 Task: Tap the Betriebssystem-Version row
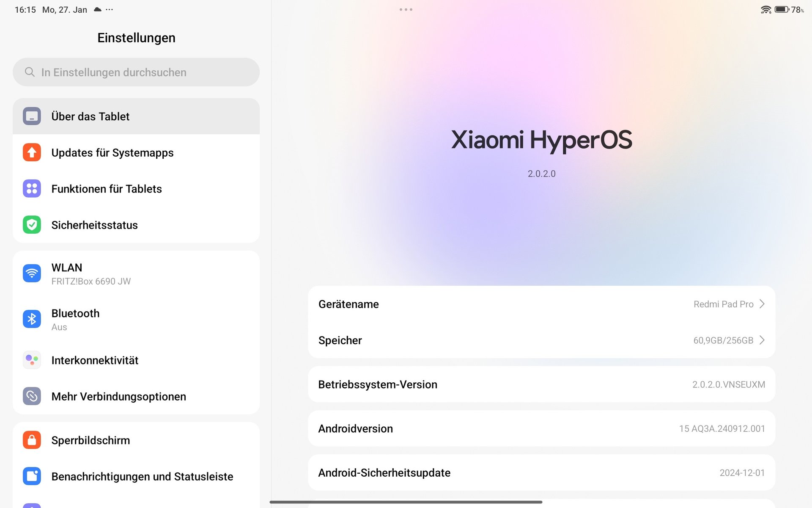click(541, 384)
